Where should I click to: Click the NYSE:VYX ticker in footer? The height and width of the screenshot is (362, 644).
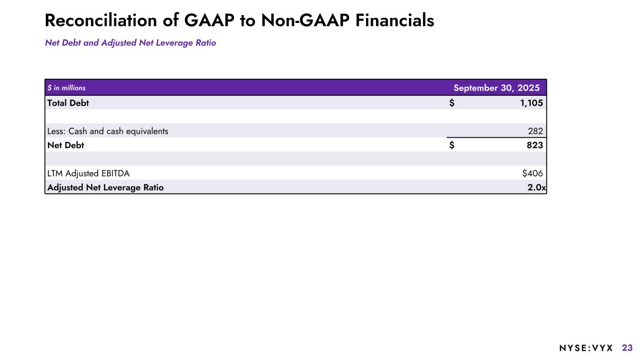[x=586, y=348]
